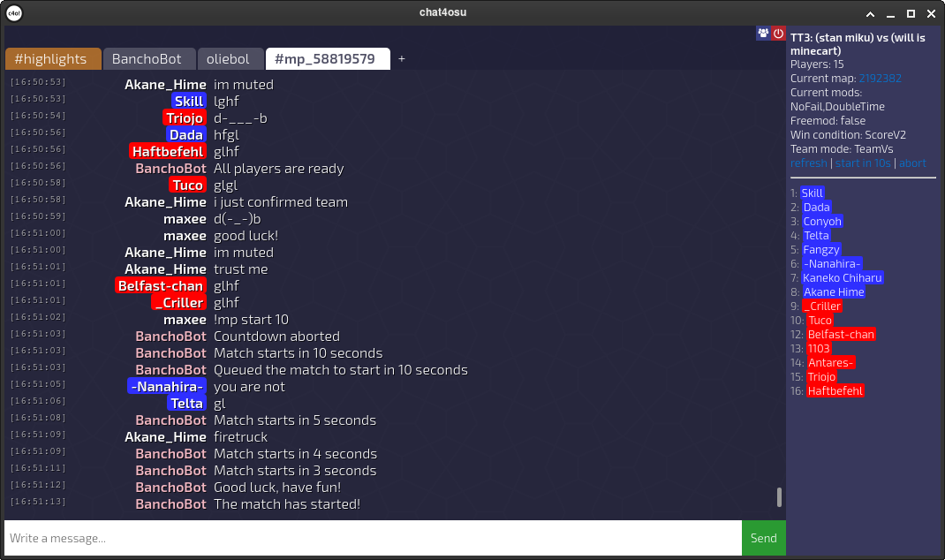The height and width of the screenshot is (560, 945).
Task: Add a new channel with plus tab
Action: tap(401, 59)
